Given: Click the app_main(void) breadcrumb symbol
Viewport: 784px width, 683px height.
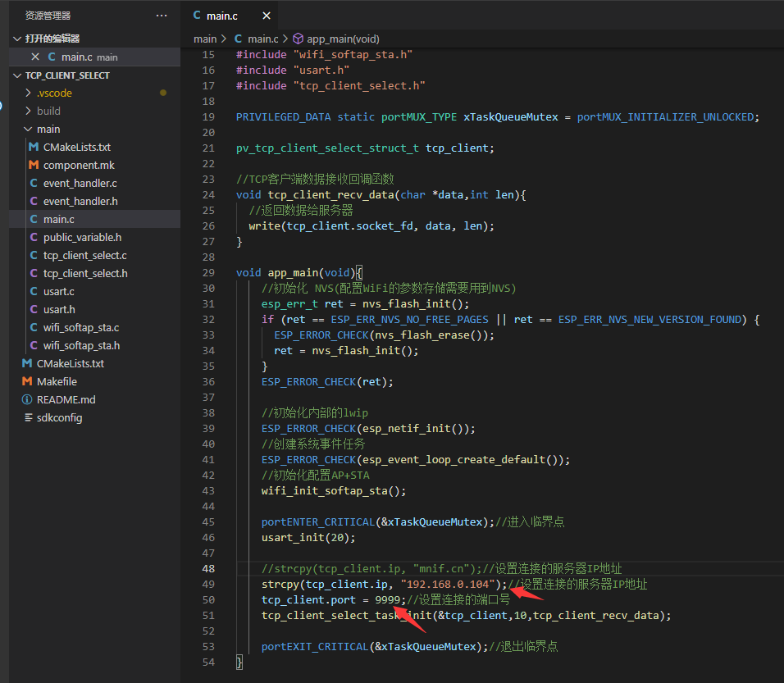Looking at the screenshot, I should click(x=343, y=39).
